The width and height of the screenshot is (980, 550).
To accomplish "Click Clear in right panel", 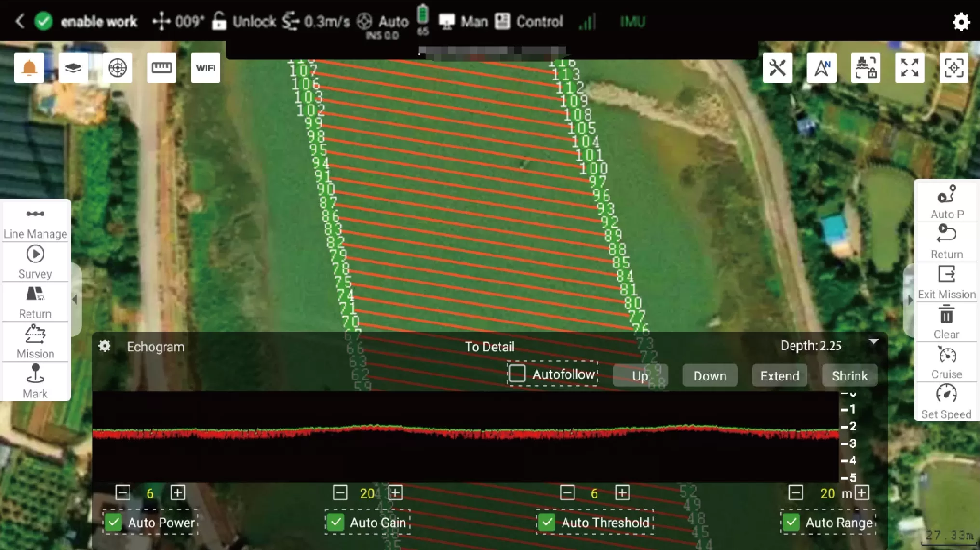I will pyautogui.click(x=947, y=322).
